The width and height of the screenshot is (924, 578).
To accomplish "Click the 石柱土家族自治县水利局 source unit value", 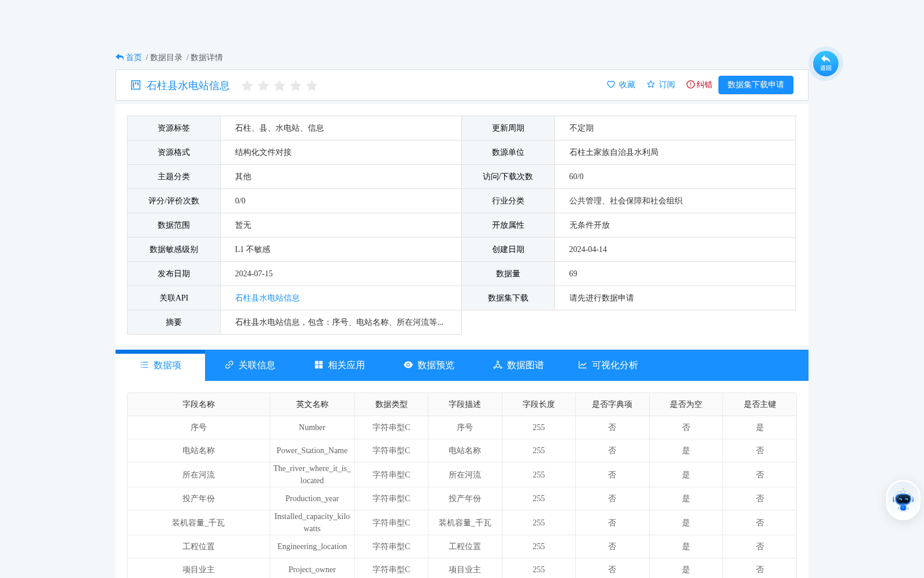I will click(x=614, y=152).
